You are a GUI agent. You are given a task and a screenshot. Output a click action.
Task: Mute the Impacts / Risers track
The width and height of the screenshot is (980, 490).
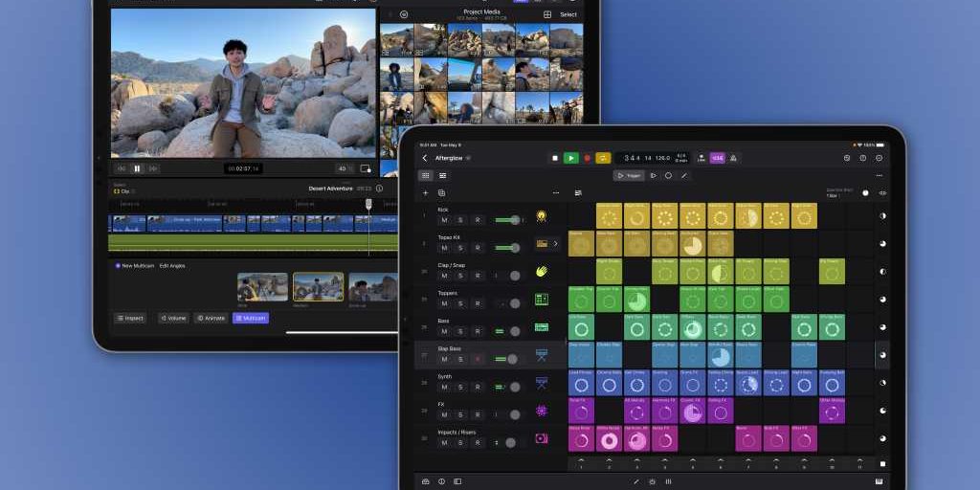point(444,442)
